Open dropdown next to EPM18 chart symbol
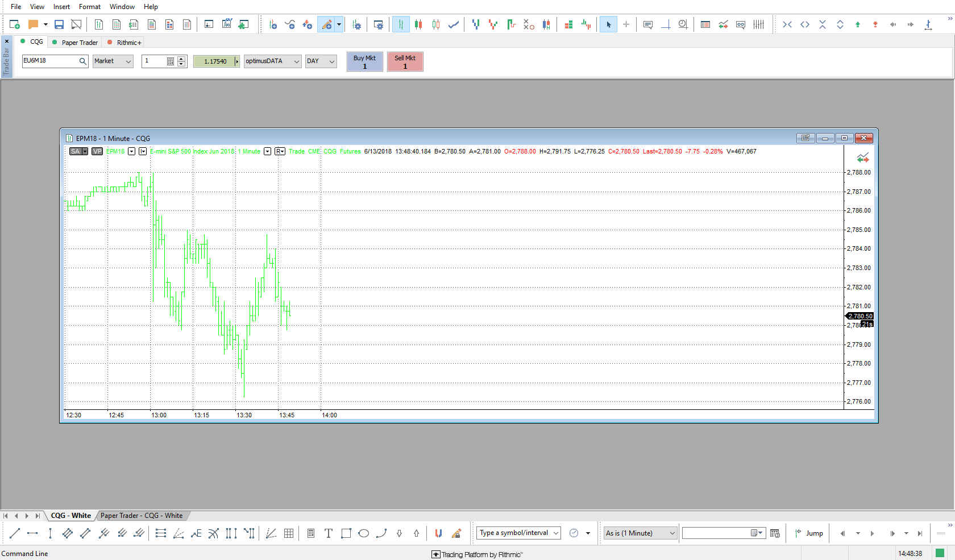Screen dimensions: 955x560 pyautogui.click(x=131, y=151)
